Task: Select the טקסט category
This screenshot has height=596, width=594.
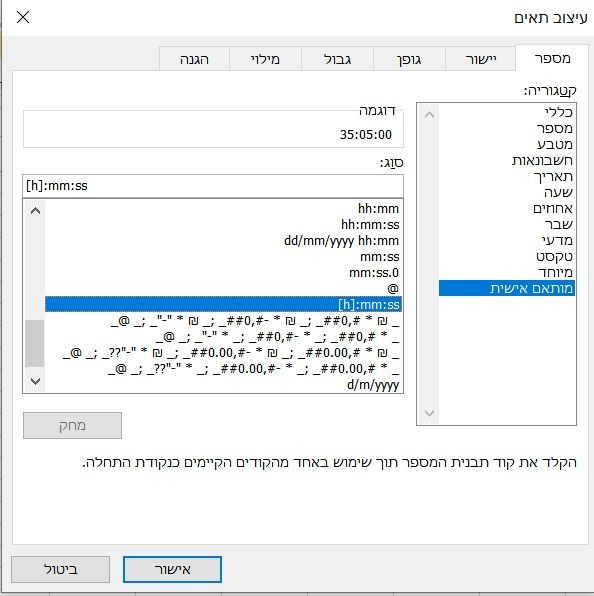Action: tap(507, 256)
